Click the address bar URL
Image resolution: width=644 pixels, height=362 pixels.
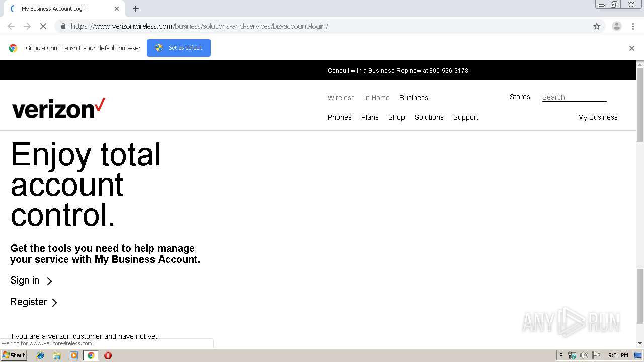click(x=199, y=26)
